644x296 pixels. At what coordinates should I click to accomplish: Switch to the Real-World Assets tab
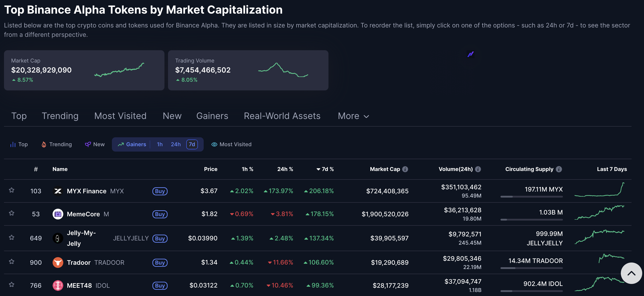[282, 116]
